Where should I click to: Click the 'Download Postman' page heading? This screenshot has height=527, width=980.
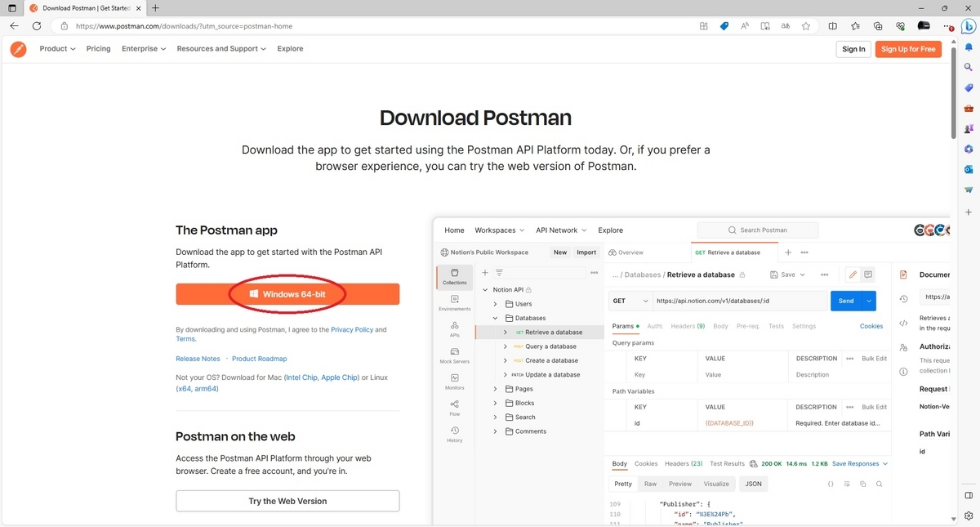475,118
